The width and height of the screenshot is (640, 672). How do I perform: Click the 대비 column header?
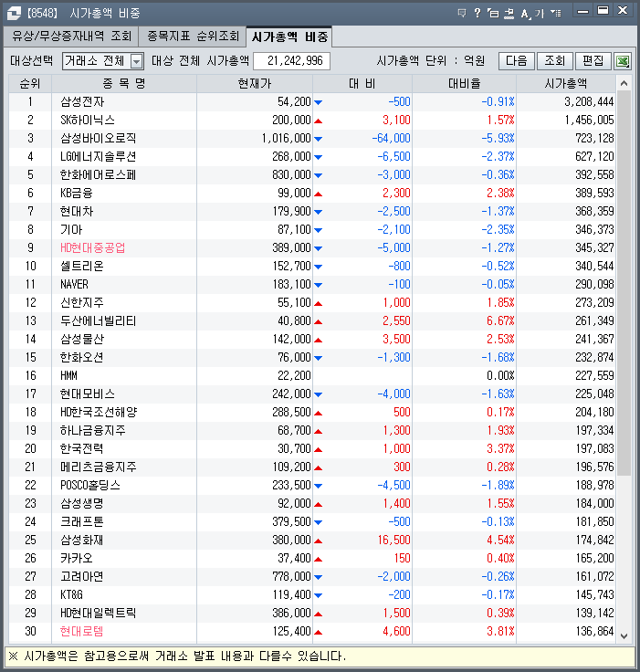tap(362, 84)
